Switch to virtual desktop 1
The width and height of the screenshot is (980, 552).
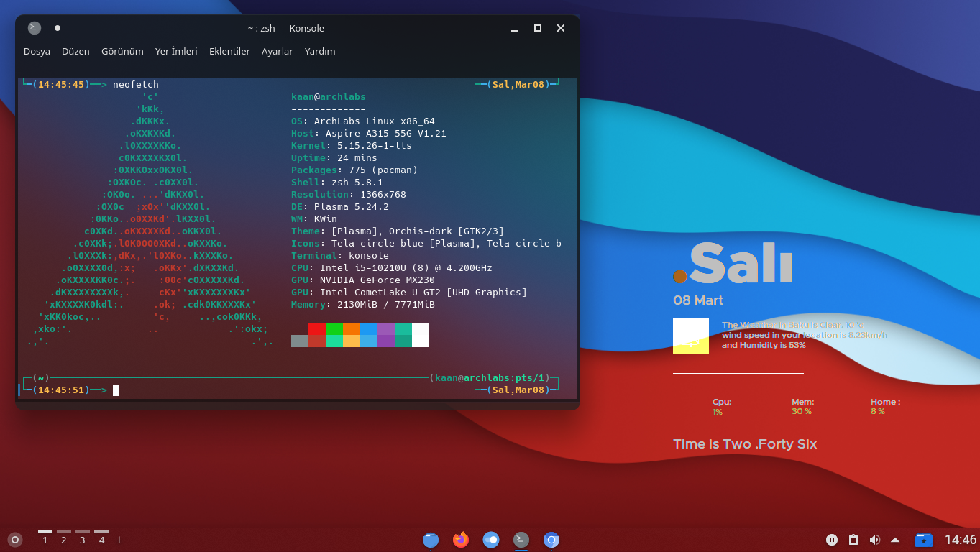pos(45,540)
